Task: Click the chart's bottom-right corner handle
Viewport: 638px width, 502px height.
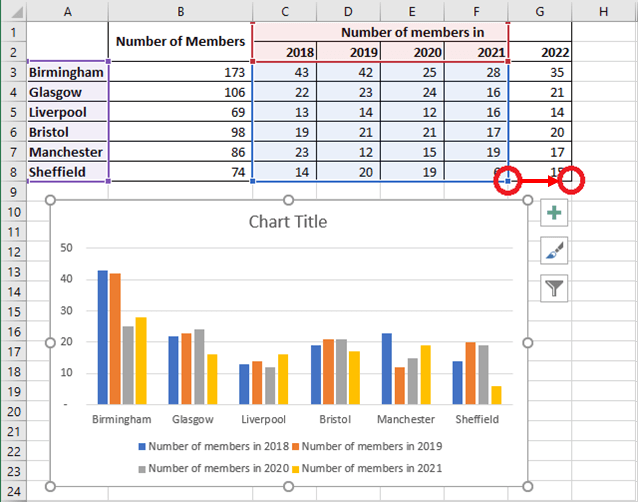Action: [527, 486]
